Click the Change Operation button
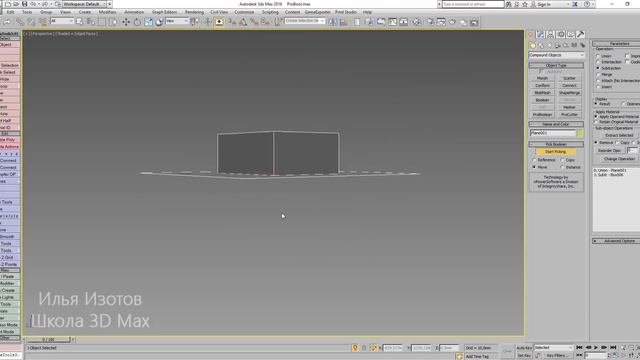 pyautogui.click(x=619, y=159)
